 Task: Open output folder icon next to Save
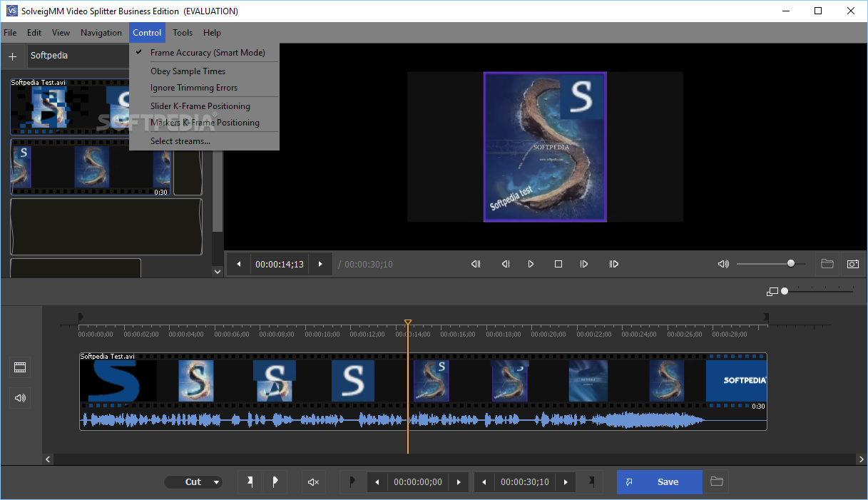coord(717,482)
